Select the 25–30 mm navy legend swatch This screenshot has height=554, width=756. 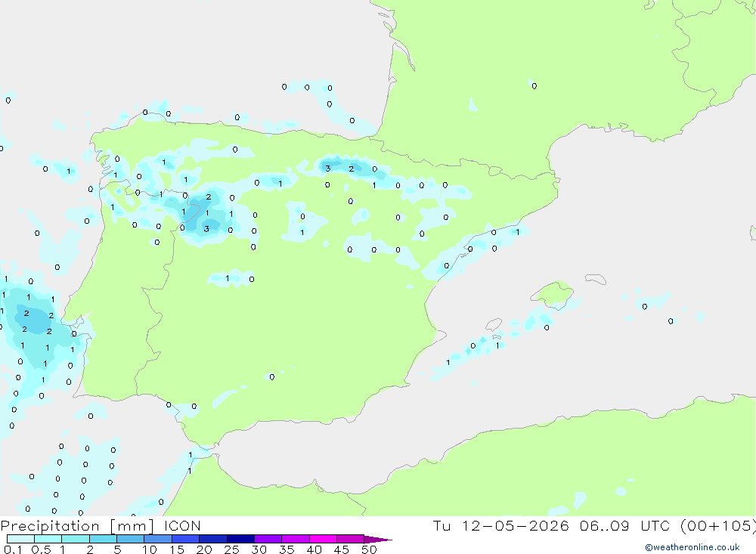point(240,539)
